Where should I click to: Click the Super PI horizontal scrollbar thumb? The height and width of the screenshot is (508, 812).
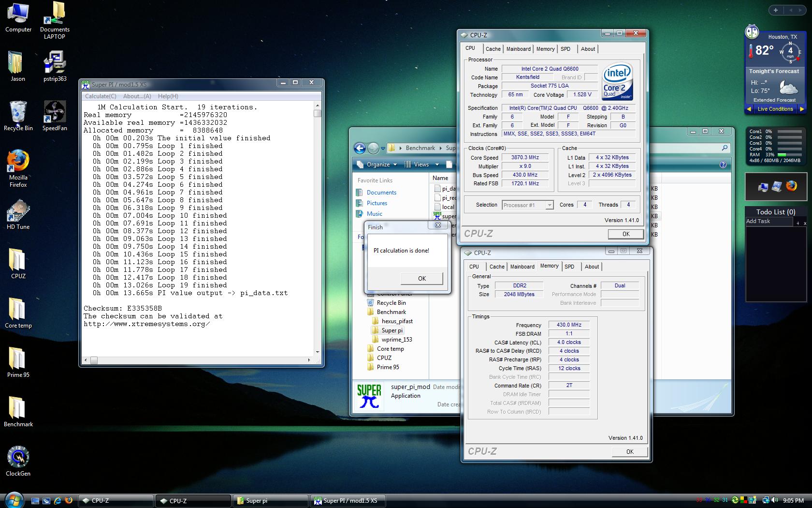[94, 360]
